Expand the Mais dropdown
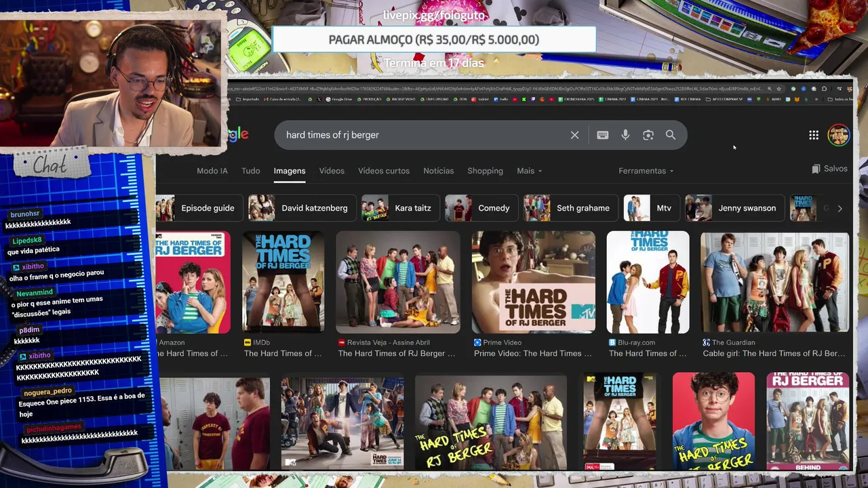The height and width of the screenshot is (488, 868). click(x=529, y=171)
